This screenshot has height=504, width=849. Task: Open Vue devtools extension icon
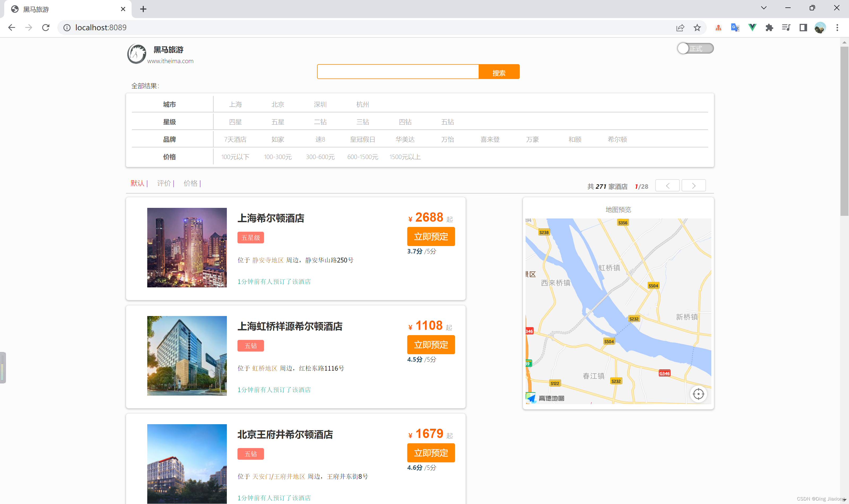(x=752, y=28)
